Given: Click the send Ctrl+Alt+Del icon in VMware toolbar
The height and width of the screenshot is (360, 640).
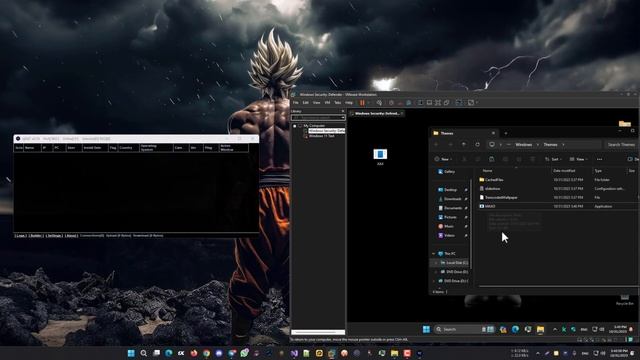Looking at the screenshot, I should (x=379, y=103).
